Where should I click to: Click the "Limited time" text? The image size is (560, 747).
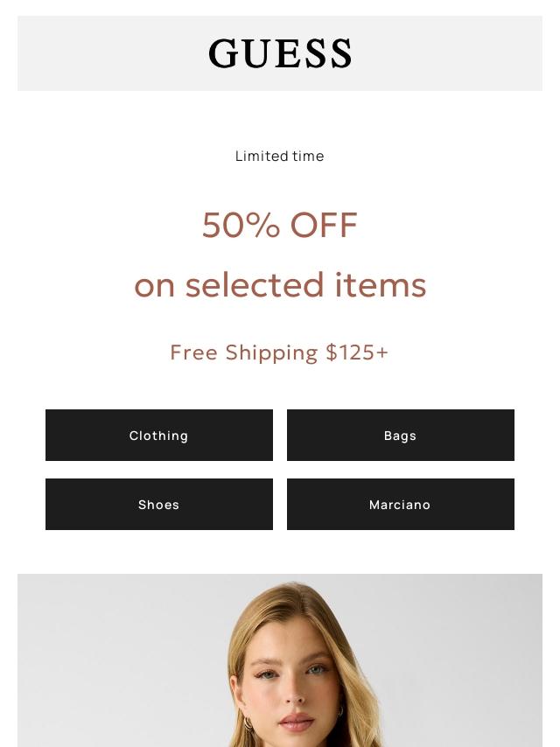[280, 157]
